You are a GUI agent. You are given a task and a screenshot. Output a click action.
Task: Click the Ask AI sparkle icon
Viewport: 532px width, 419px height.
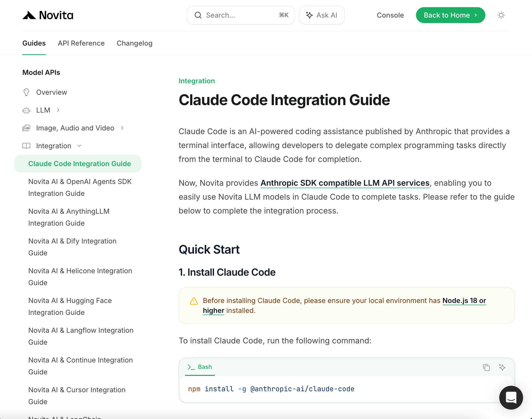coord(309,15)
